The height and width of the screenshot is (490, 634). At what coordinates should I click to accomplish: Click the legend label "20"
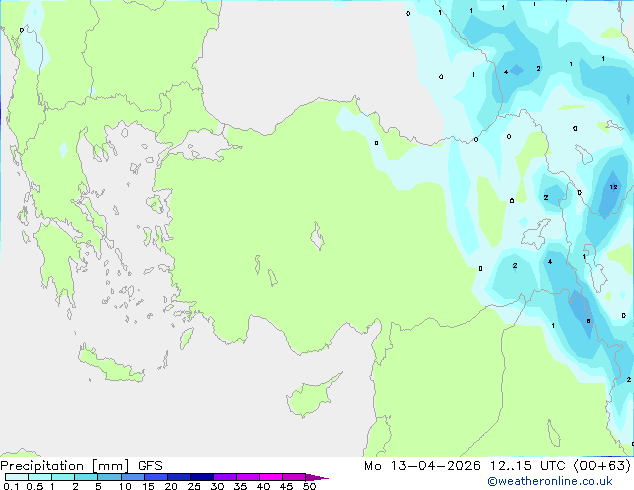pyautogui.click(x=171, y=486)
